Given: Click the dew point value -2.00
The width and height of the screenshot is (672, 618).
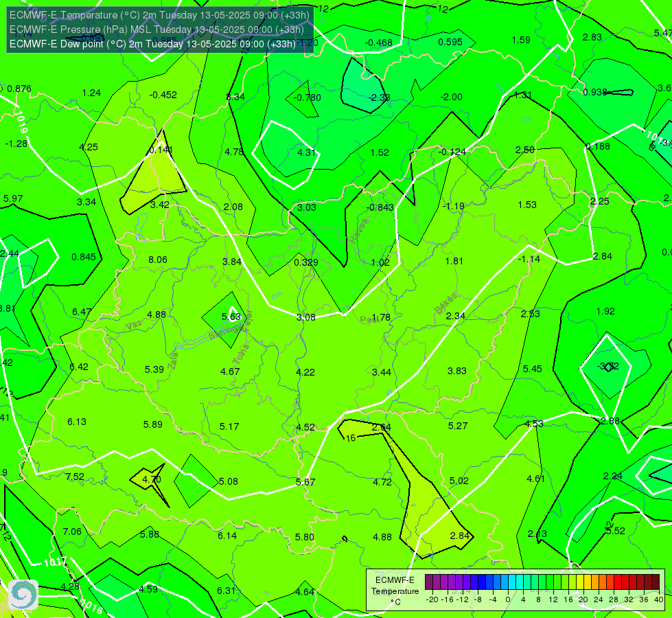Looking at the screenshot, I should [x=451, y=97].
